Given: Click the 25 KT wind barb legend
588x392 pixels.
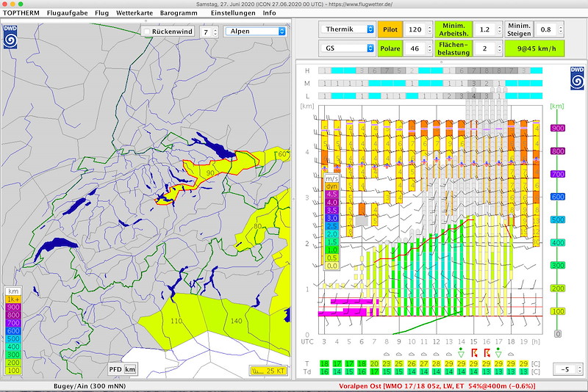Looking at the screenshot, I should pos(268,371).
